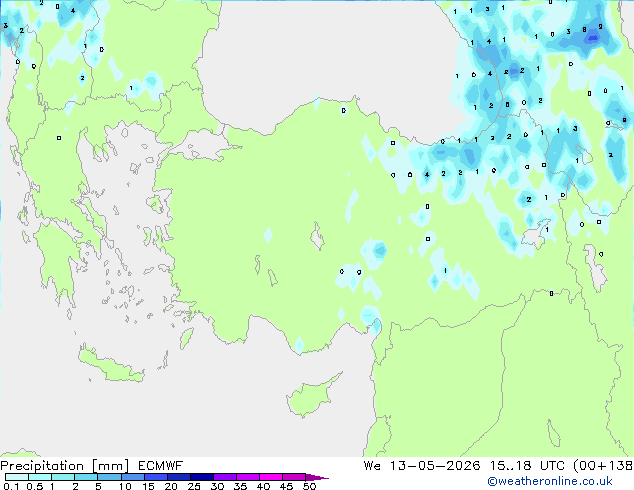Viewport: 634px width, 490px height.
Task: Click the "[mm]" unit label
Action: pyautogui.click(x=110, y=466)
